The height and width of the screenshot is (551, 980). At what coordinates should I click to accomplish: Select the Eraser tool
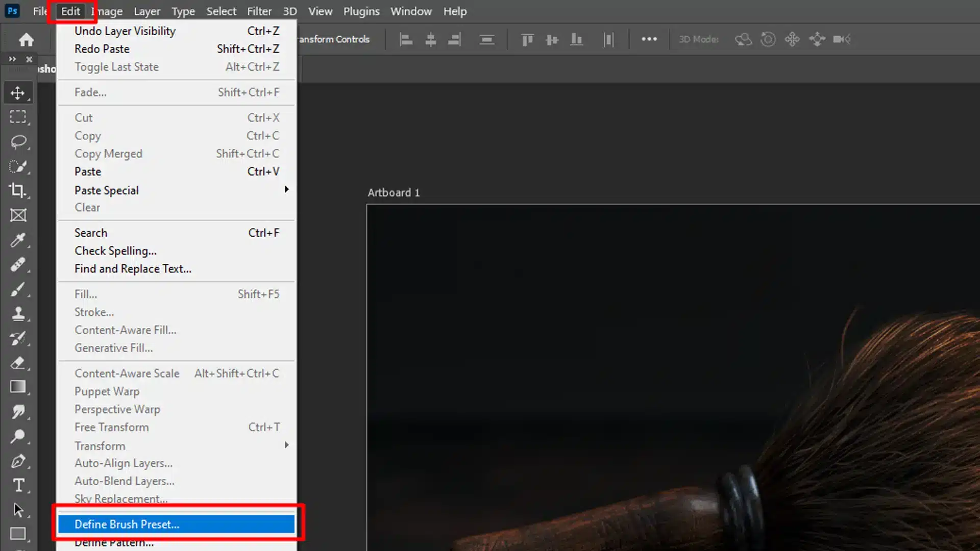click(x=18, y=363)
